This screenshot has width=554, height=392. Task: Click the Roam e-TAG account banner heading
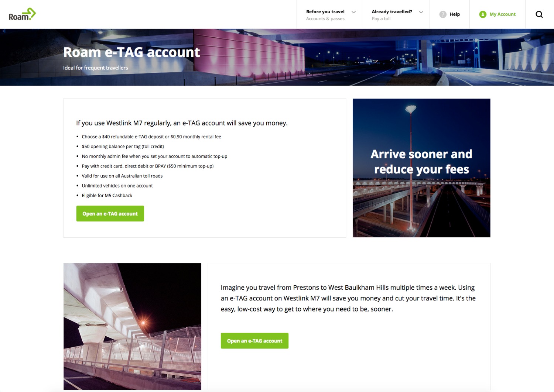click(131, 52)
